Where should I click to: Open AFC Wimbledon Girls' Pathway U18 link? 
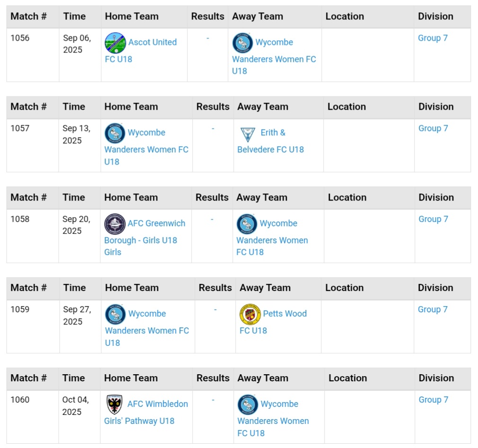(158, 404)
